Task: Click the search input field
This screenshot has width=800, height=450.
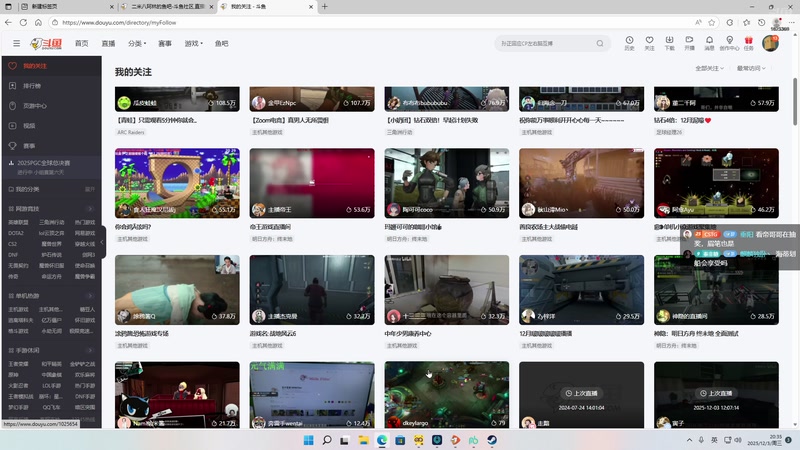Action: coord(546,43)
